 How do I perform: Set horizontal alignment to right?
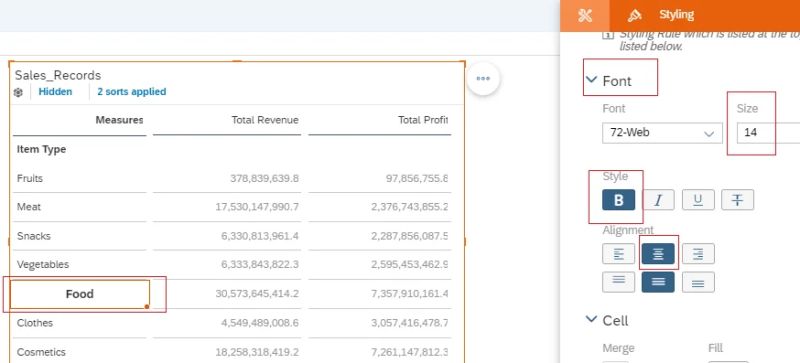click(x=698, y=254)
